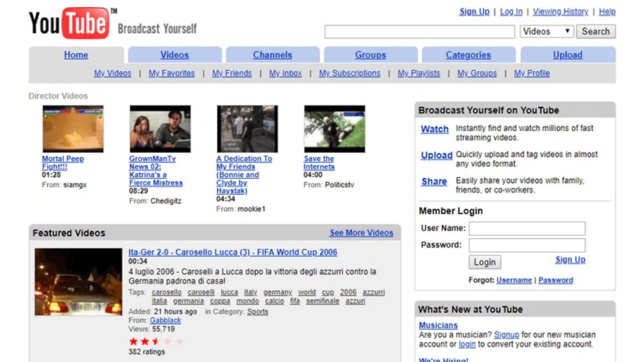Viewport: 644px width, 362px height.
Task: Open My Subscriptions in the sub-navigation
Action: 350,73
